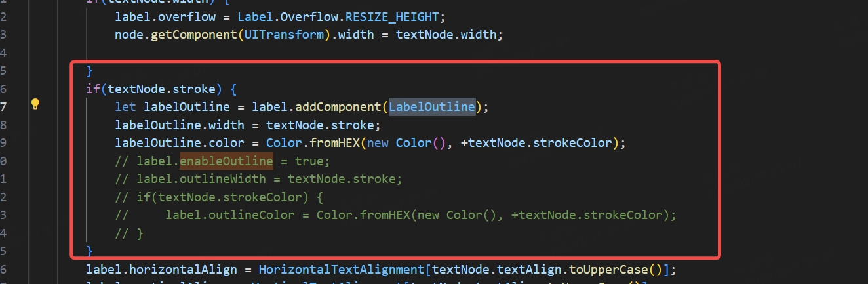Click the highlighted LabelOutline argument
Screen dimensions: 868x284
click(x=431, y=106)
